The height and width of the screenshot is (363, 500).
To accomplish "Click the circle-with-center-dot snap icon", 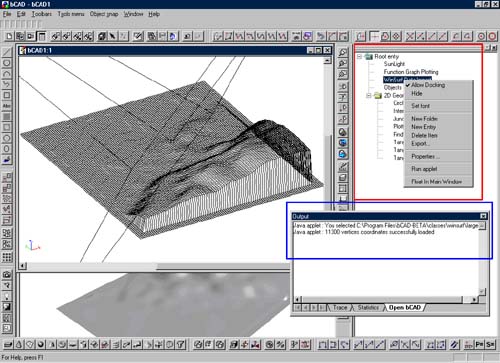I will tap(481, 36).
